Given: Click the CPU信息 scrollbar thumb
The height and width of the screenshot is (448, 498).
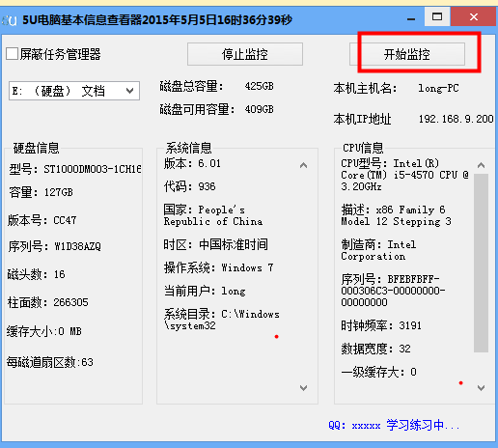Looking at the screenshot, I should [481, 263].
